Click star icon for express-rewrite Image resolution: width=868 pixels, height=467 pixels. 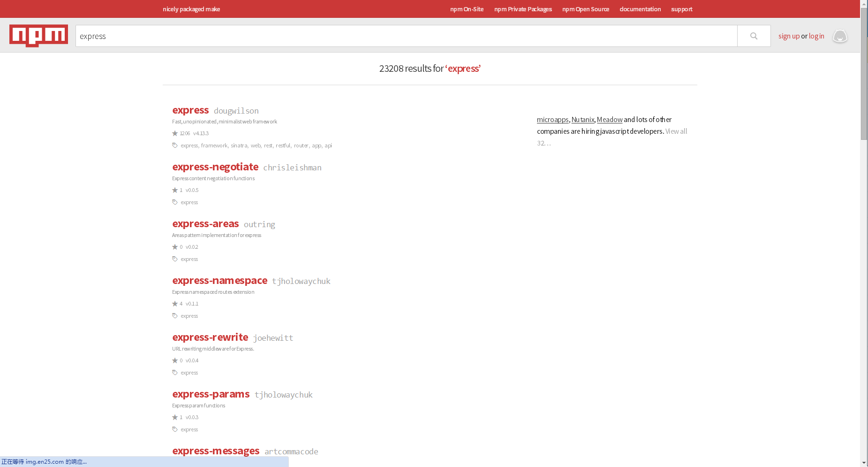pyautogui.click(x=175, y=360)
